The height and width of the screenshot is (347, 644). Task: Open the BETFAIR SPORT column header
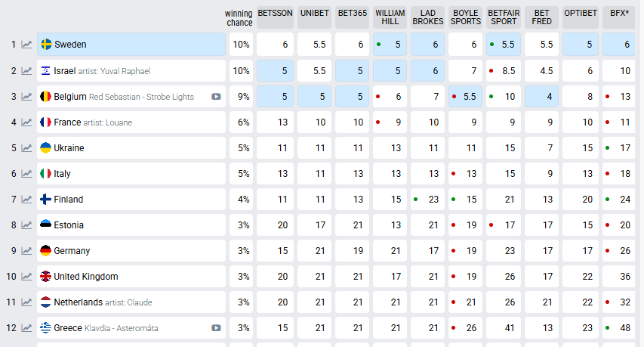[x=504, y=17]
